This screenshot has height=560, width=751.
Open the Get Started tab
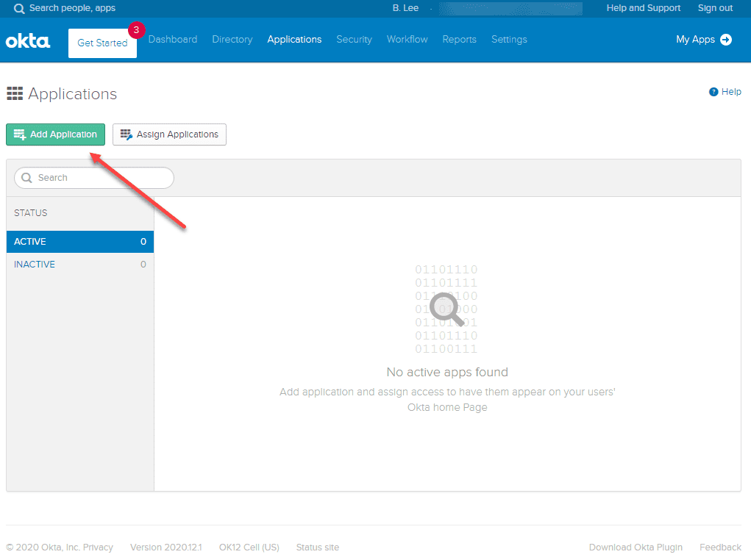tap(102, 43)
